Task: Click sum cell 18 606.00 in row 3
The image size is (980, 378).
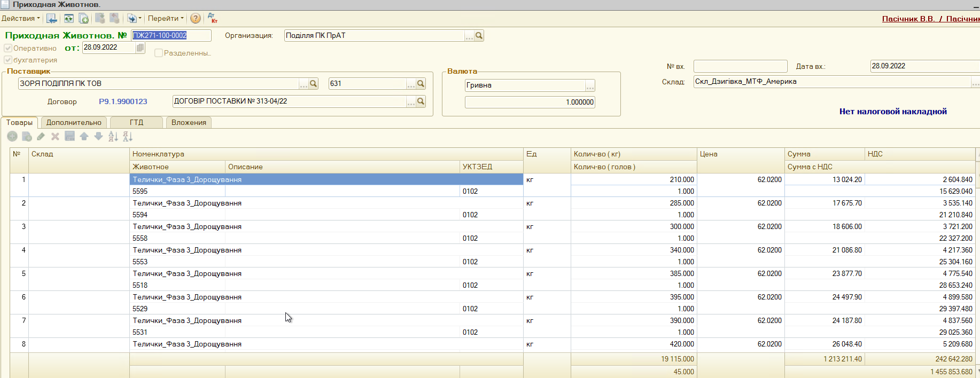Action: pos(825,226)
